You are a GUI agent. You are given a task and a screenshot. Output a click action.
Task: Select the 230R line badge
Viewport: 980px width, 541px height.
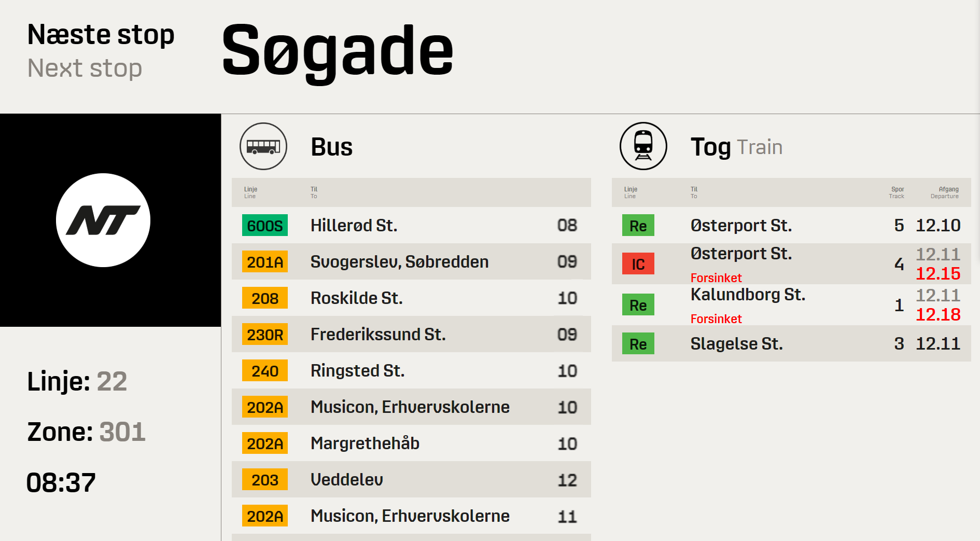click(x=265, y=334)
